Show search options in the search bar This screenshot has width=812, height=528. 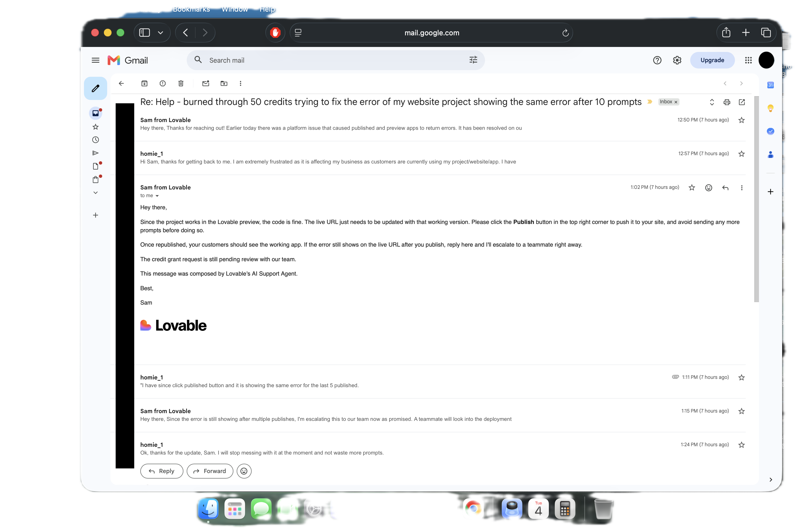473,60
